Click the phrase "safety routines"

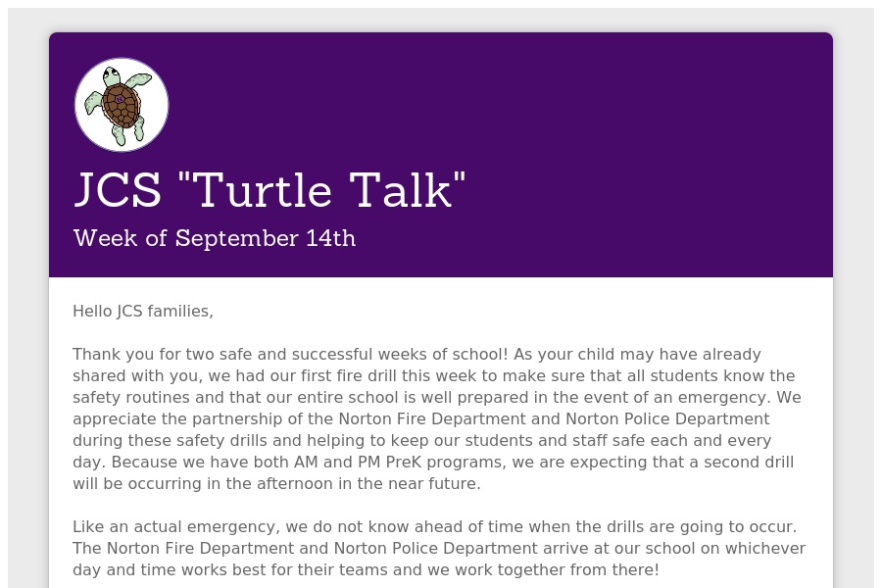pos(131,398)
